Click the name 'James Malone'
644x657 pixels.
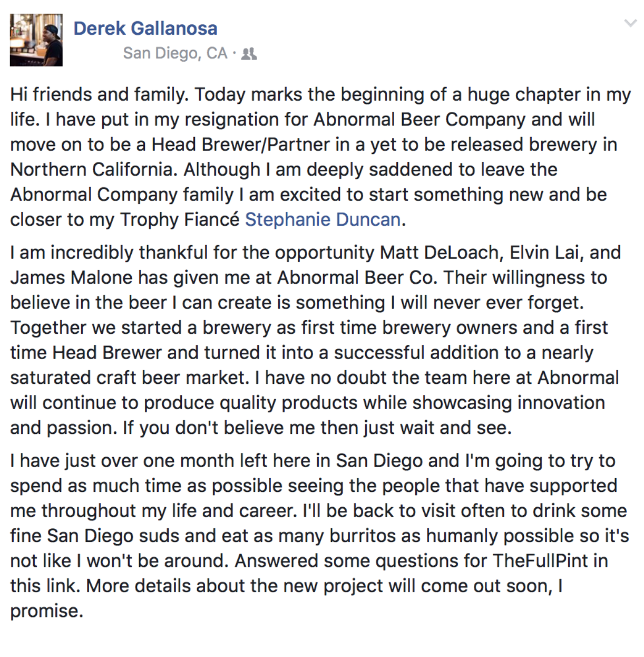(71, 277)
